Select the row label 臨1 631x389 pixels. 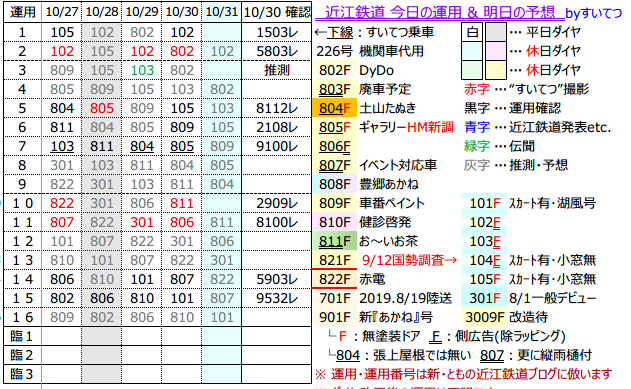coord(23,336)
